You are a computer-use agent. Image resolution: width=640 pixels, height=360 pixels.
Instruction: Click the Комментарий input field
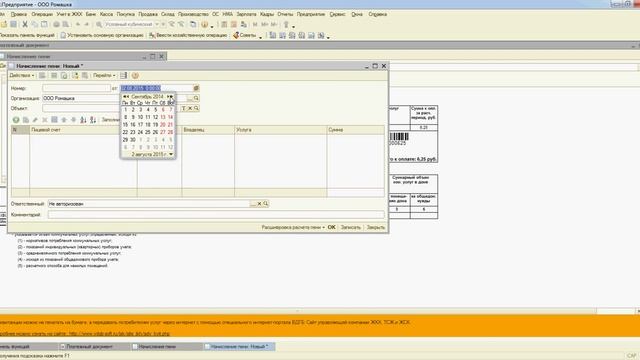pos(216,214)
